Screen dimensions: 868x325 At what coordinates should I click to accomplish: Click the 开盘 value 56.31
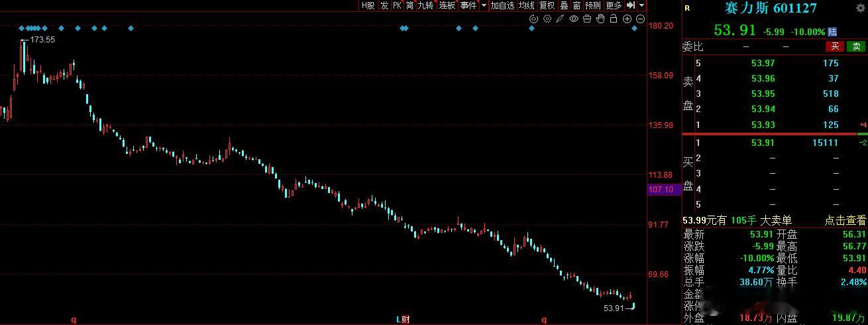pyautogui.click(x=855, y=234)
